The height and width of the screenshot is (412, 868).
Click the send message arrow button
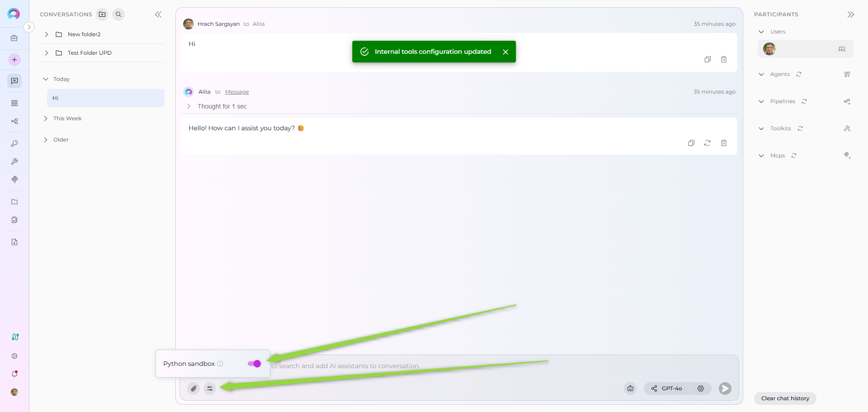tap(725, 388)
